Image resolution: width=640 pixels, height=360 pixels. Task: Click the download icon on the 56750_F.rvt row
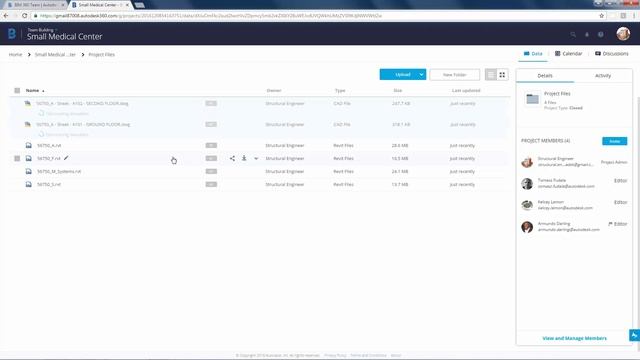244,158
